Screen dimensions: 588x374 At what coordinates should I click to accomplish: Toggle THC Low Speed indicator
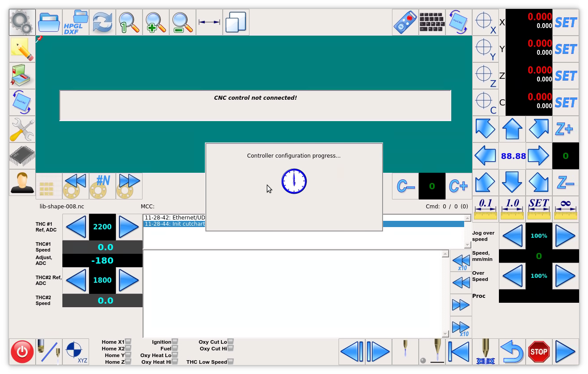point(230,362)
